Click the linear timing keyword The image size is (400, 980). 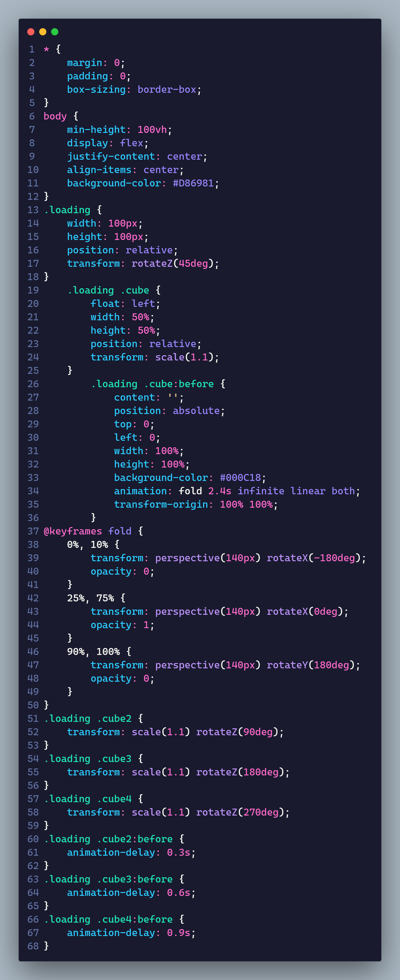(308, 491)
